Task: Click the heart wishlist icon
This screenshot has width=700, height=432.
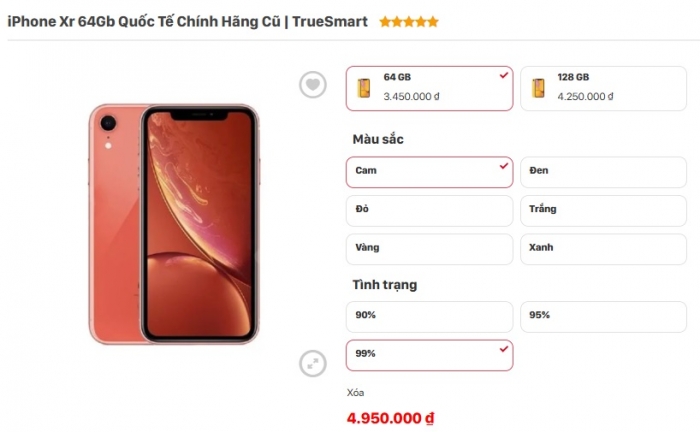Action: pos(312,84)
